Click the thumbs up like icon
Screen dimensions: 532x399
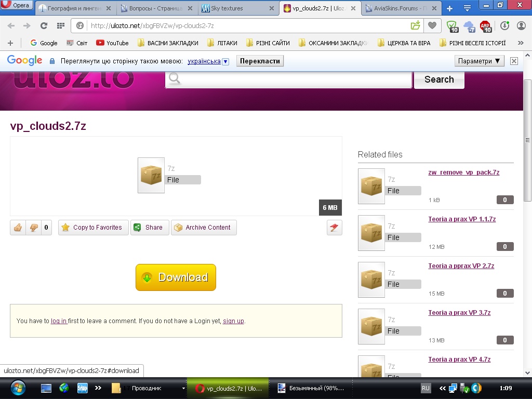tap(18, 228)
